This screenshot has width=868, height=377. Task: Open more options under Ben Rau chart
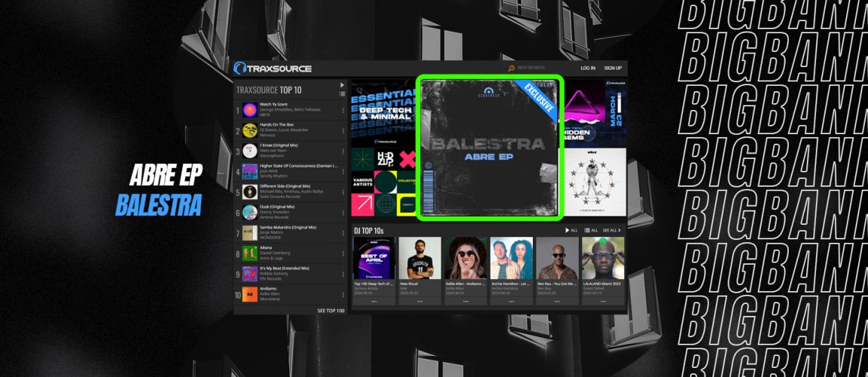[558, 302]
